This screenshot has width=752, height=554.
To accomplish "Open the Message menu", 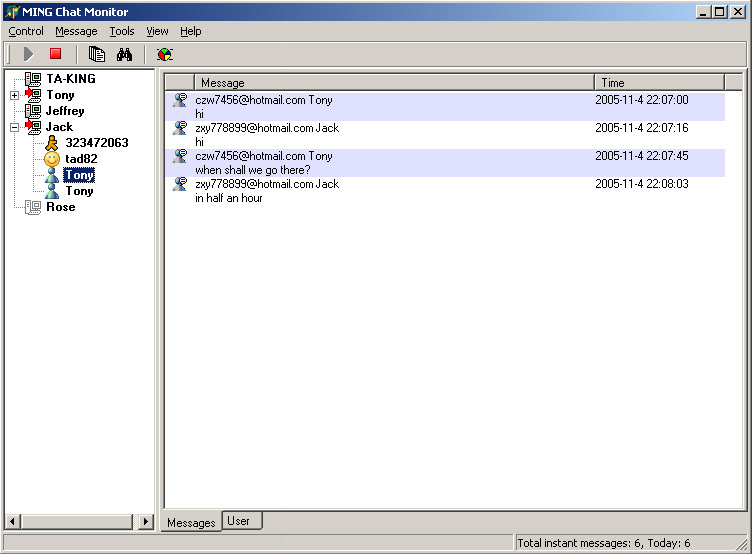I will (x=76, y=31).
